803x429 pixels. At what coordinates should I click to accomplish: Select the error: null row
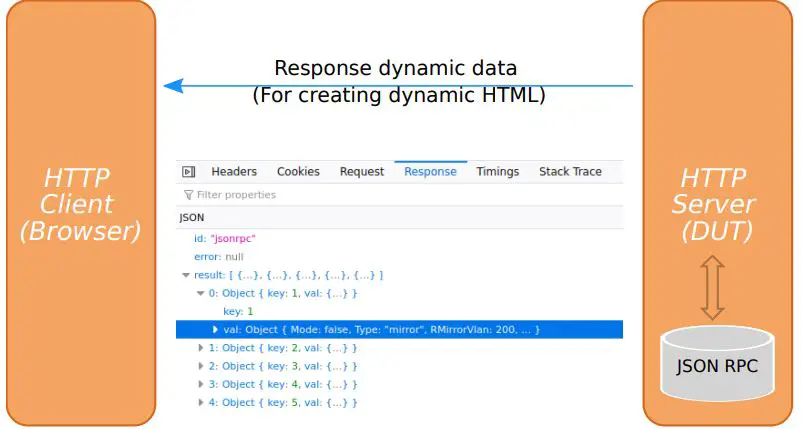[x=218, y=257]
